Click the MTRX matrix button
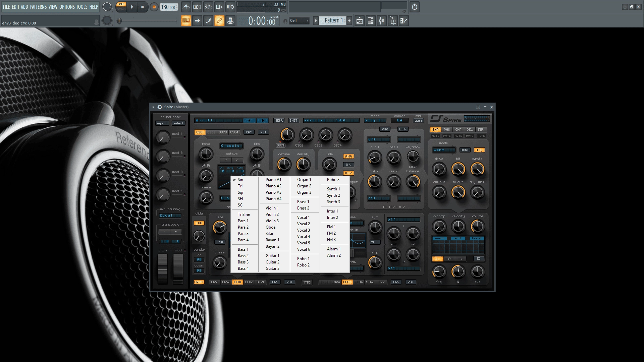The height and width of the screenshot is (362, 644). coord(307,283)
